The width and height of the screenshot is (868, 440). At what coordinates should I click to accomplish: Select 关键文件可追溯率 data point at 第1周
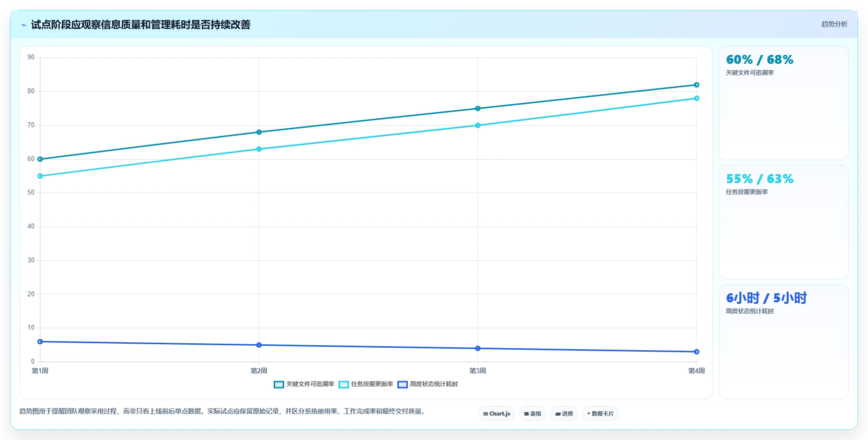pyautogui.click(x=40, y=159)
